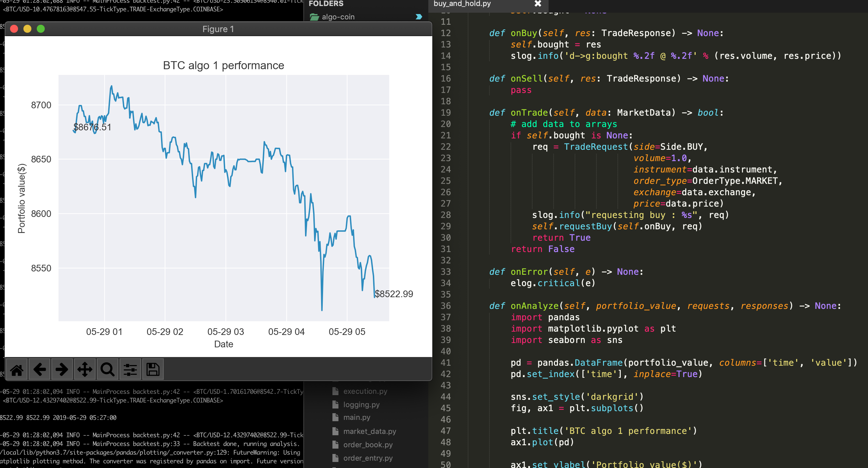Open execution.py in sidebar
The width and height of the screenshot is (868, 468).
pyautogui.click(x=365, y=391)
